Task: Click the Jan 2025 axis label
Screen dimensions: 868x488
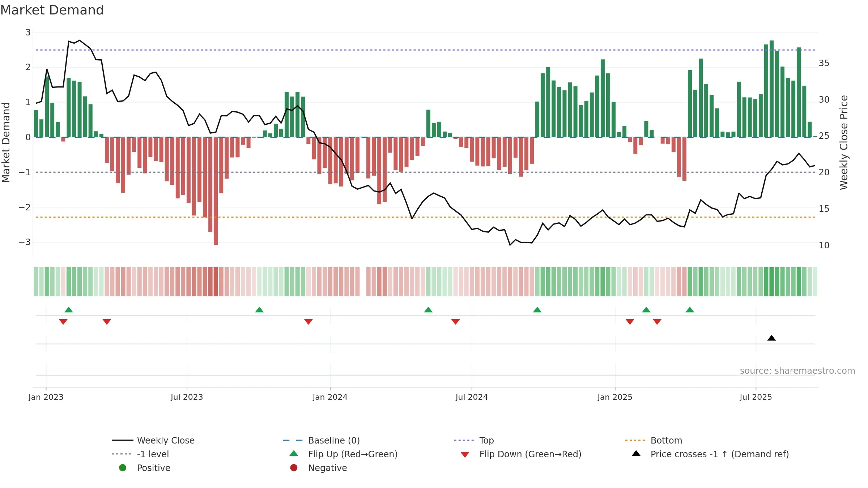Action: [x=615, y=397]
